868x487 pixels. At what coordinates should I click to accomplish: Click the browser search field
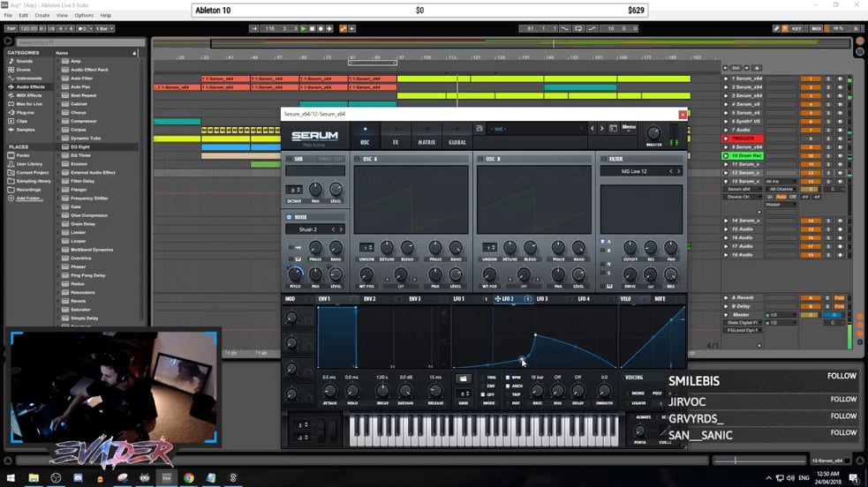click(x=80, y=42)
